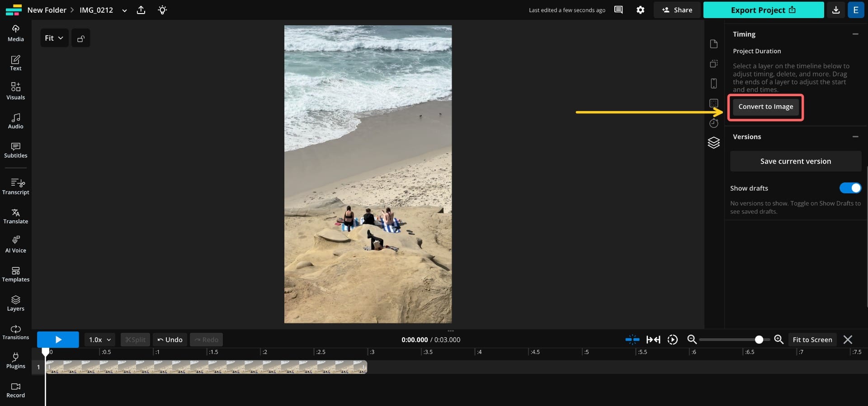Image resolution: width=868 pixels, height=406 pixels.
Task: Open the AI Voice tool
Action: pyautogui.click(x=15, y=244)
